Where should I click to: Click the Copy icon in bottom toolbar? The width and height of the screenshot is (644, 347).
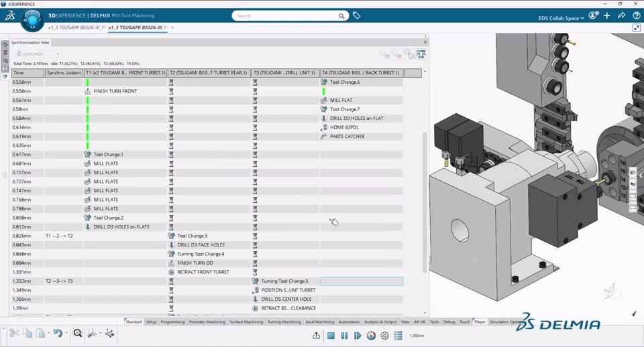28,333
